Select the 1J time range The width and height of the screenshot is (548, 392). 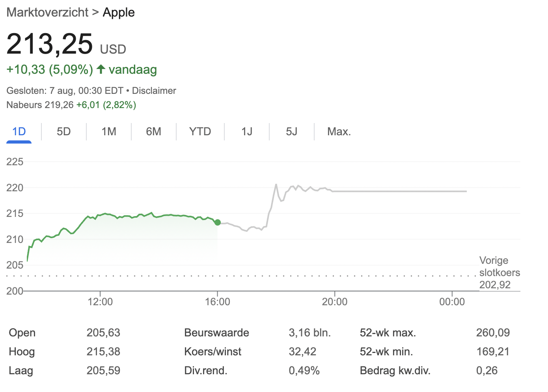(x=246, y=131)
